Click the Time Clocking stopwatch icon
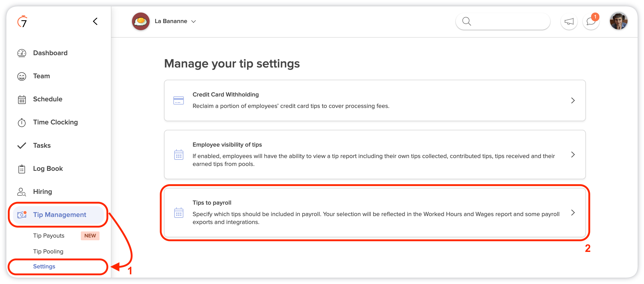Viewport: 644px width, 284px height. tap(22, 122)
